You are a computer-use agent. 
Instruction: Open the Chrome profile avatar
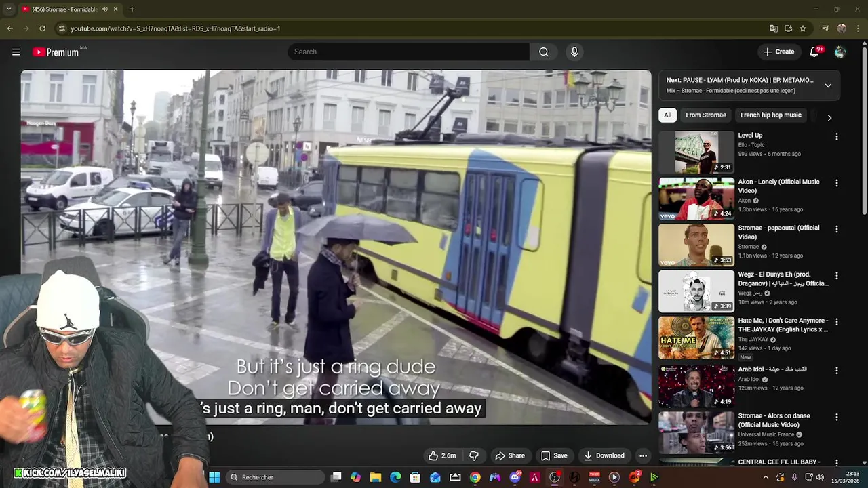pos(842,28)
